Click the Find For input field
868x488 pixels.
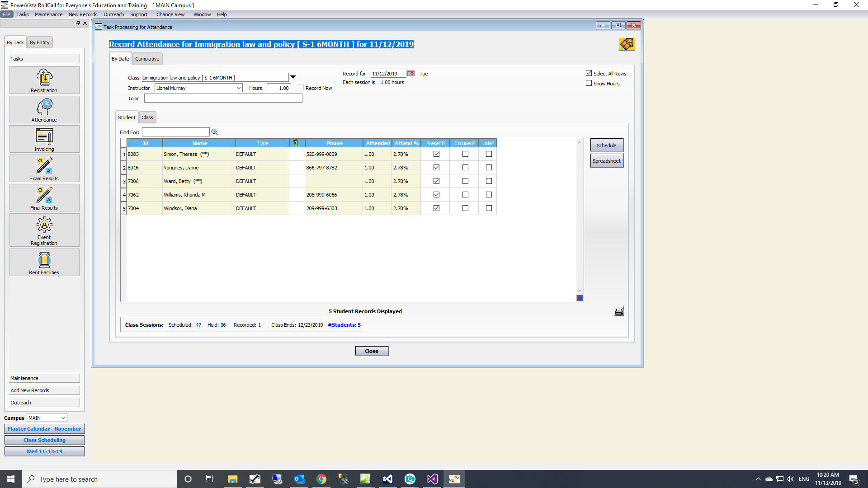pos(176,132)
